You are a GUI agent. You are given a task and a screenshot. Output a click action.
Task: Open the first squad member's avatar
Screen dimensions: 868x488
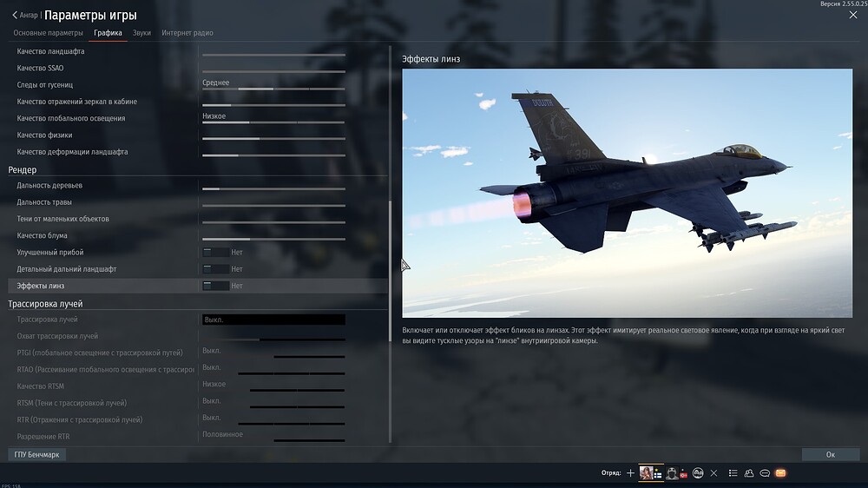tap(648, 473)
